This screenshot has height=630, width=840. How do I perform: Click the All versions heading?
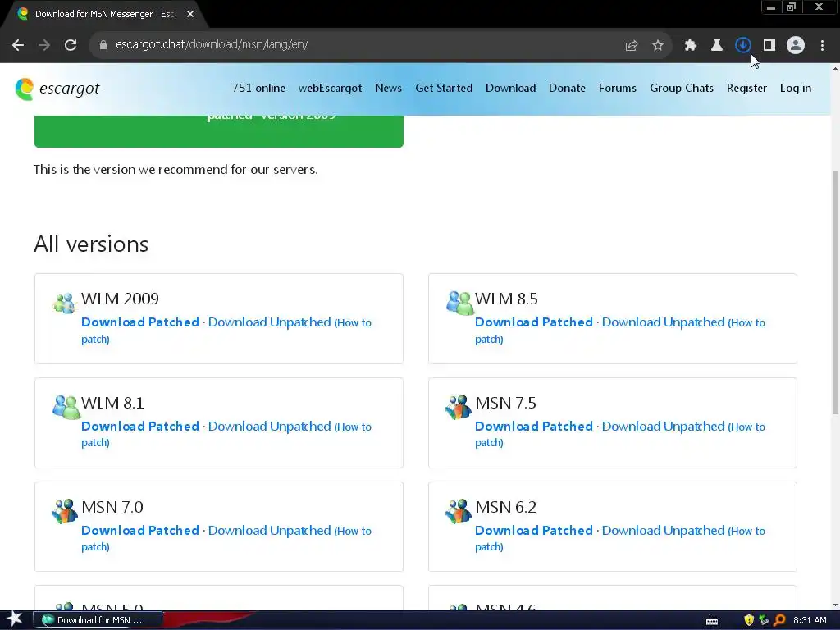[x=91, y=244]
